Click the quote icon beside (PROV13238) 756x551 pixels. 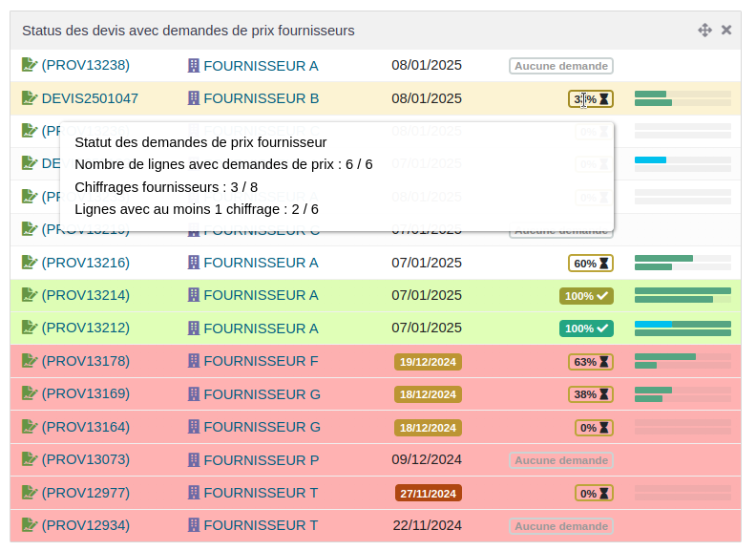pyautogui.click(x=30, y=65)
